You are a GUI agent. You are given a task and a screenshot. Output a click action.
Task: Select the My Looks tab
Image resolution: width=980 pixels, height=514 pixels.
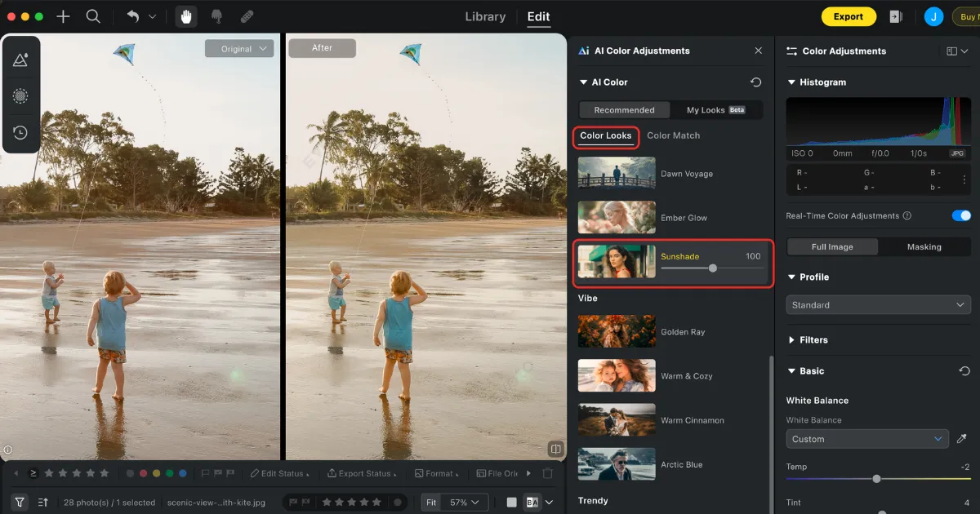pyautogui.click(x=716, y=110)
